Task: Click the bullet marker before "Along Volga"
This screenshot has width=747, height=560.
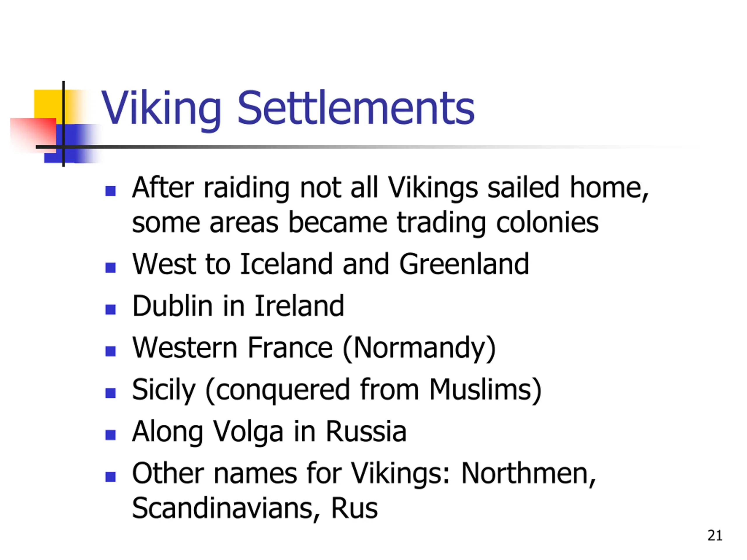Action: [110, 435]
